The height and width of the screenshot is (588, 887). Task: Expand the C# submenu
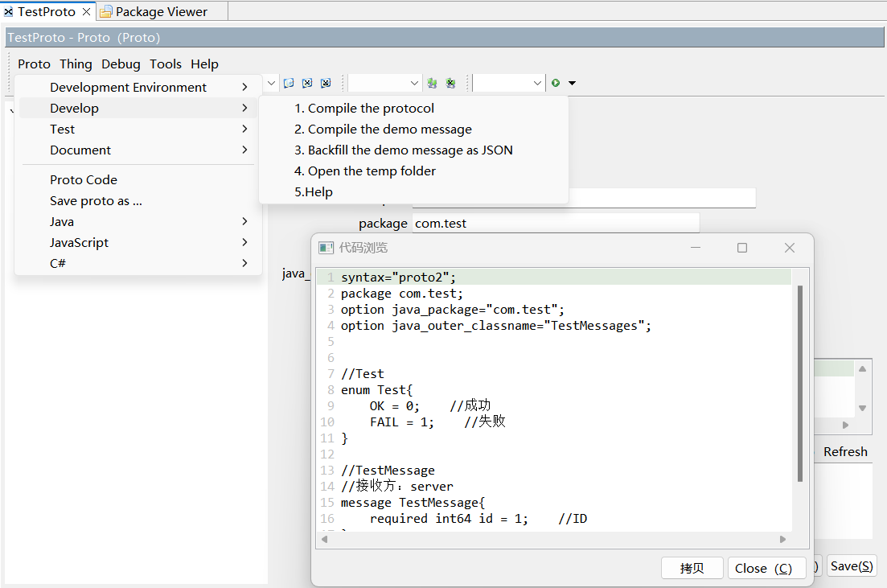point(138,264)
